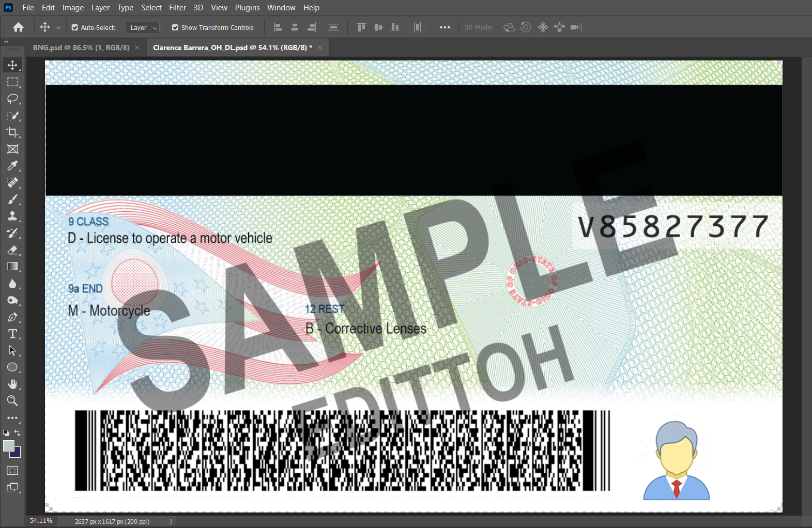This screenshot has width=812, height=528.
Task: Switch foreground and background colors
Action: point(18,432)
